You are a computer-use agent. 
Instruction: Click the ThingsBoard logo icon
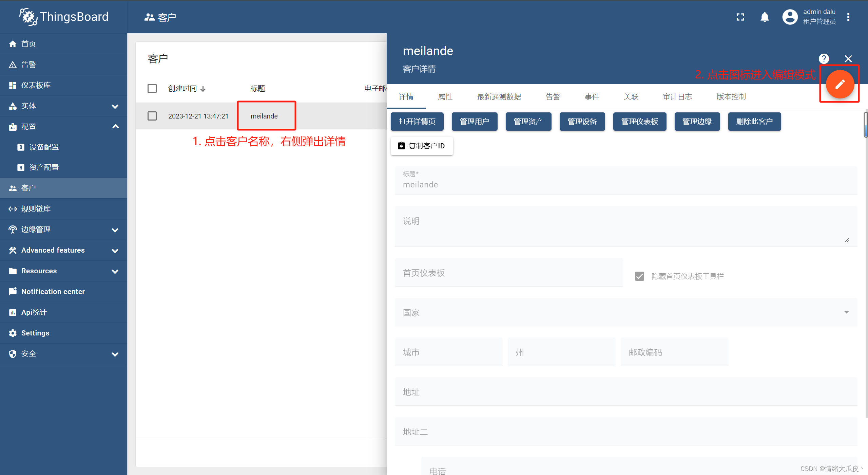pyautogui.click(x=26, y=16)
